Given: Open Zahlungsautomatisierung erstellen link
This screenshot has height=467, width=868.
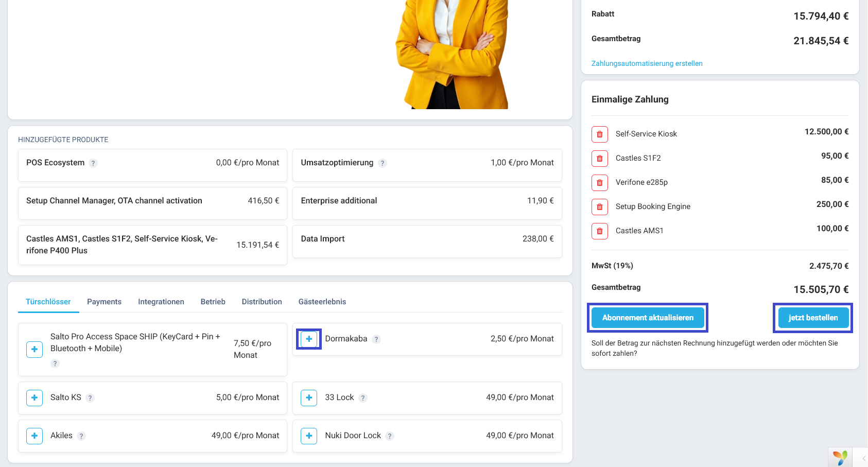Looking at the screenshot, I should point(647,63).
